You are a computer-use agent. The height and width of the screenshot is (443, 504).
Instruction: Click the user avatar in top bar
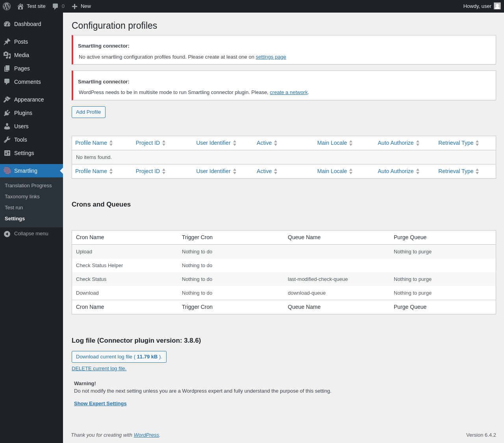pos(497,6)
